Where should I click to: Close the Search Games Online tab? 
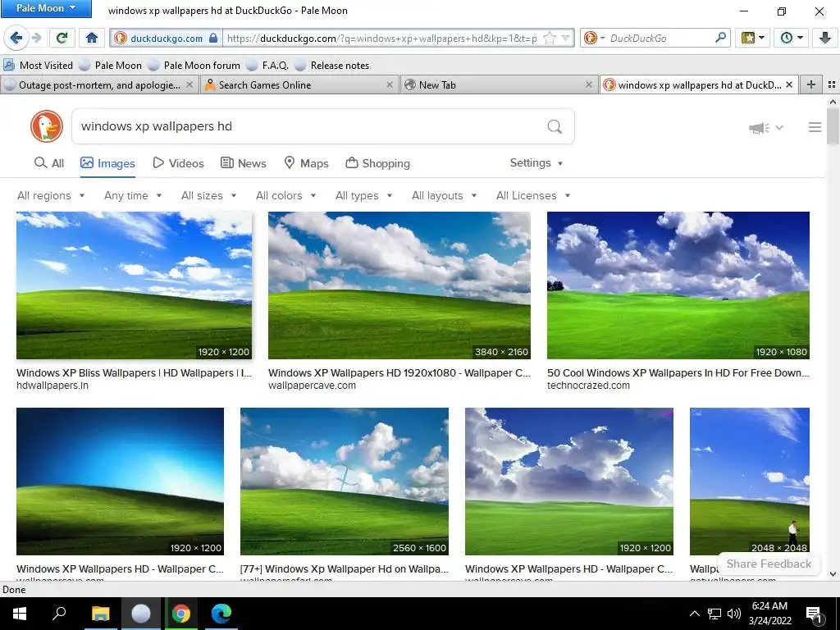pyautogui.click(x=390, y=84)
